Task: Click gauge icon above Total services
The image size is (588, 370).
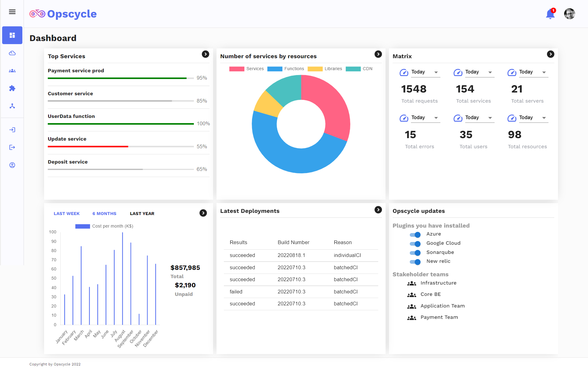Action: (x=458, y=73)
